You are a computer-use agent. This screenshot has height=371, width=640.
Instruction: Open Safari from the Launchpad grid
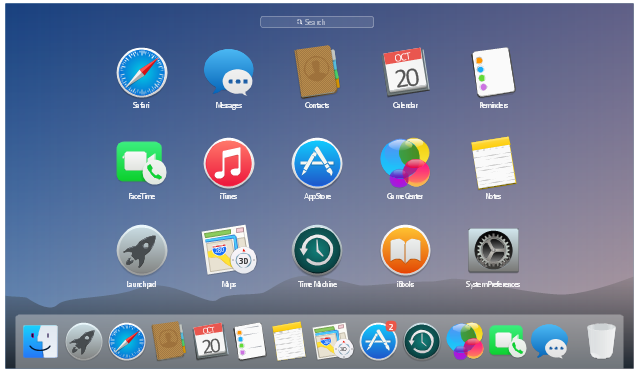tap(142, 72)
